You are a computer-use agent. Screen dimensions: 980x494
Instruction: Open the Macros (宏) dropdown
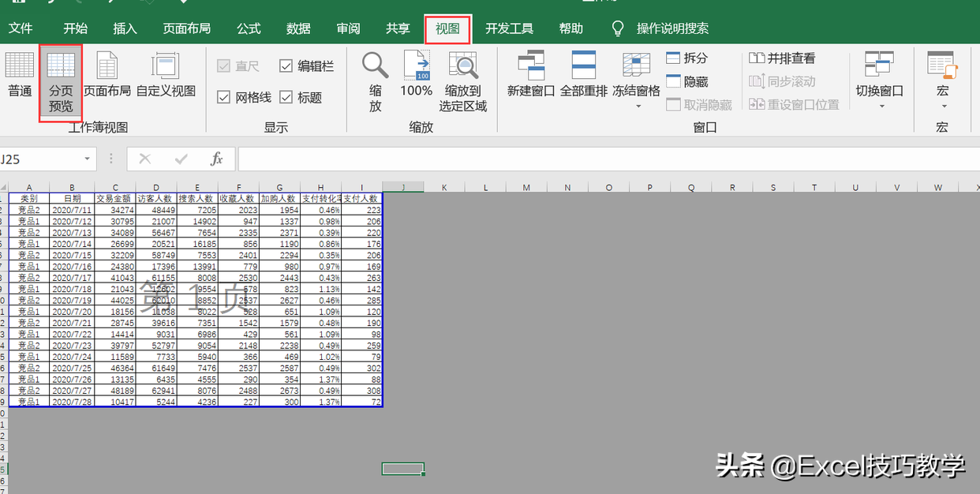(942, 79)
